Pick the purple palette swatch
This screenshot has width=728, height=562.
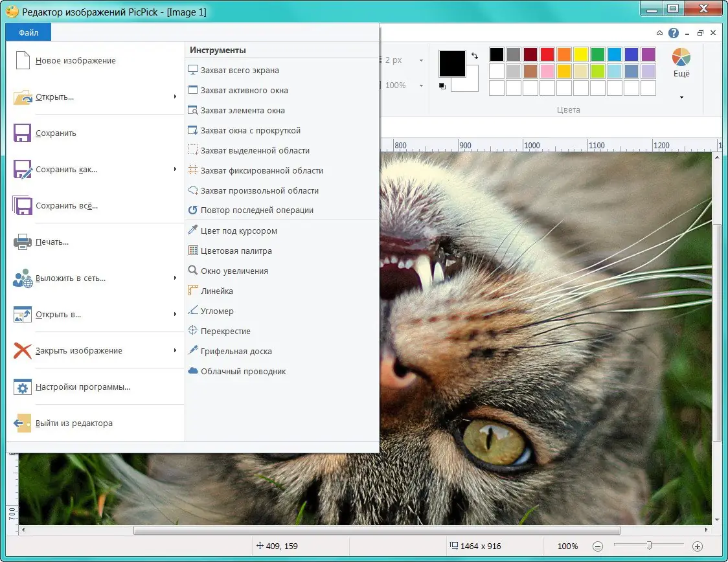click(x=648, y=54)
